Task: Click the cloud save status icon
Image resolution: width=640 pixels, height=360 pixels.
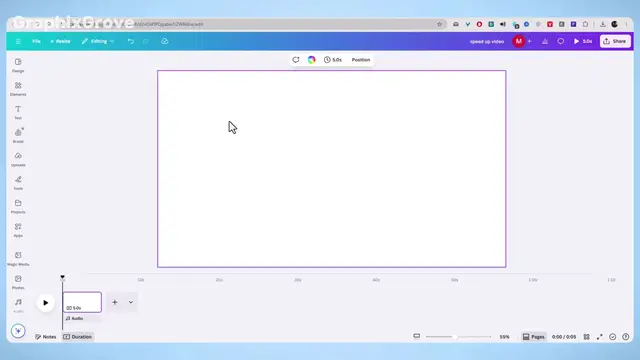Action: 164,41
